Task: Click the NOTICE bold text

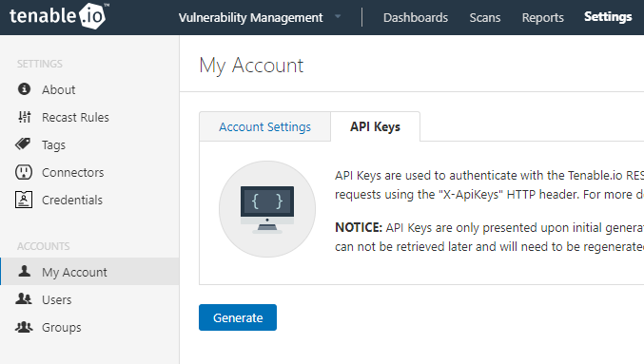Action: 359,227
